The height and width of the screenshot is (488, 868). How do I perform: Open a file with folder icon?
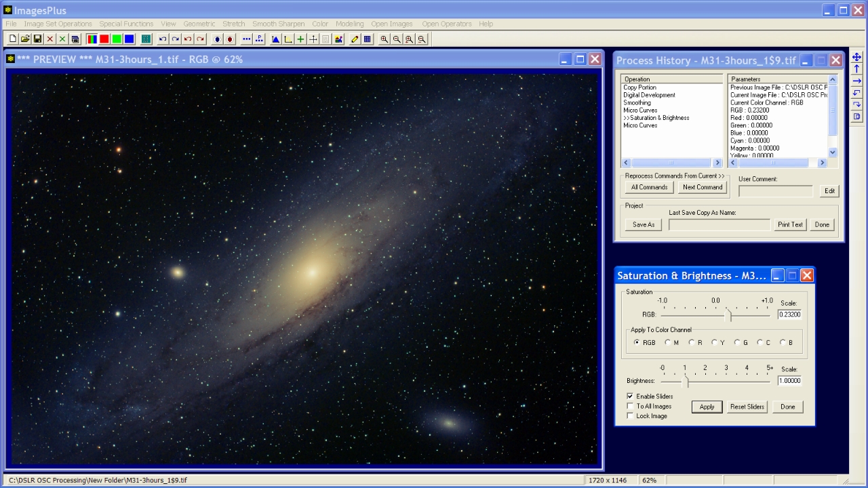pos(25,39)
